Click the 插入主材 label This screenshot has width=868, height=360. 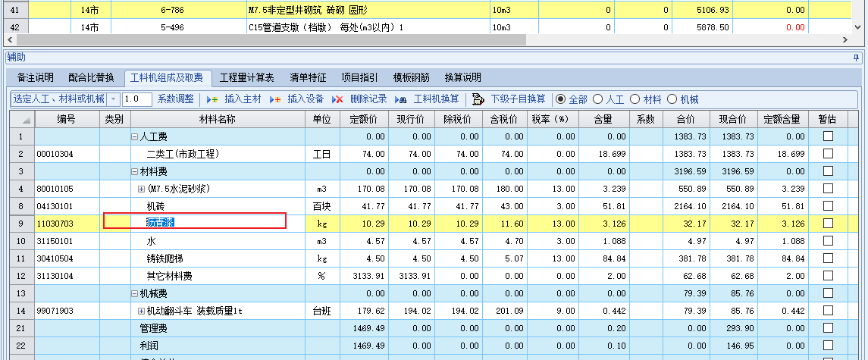[243, 99]
